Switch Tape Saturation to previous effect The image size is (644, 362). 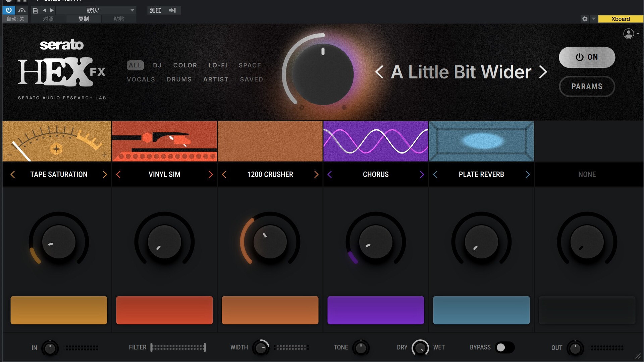point(13,174)
